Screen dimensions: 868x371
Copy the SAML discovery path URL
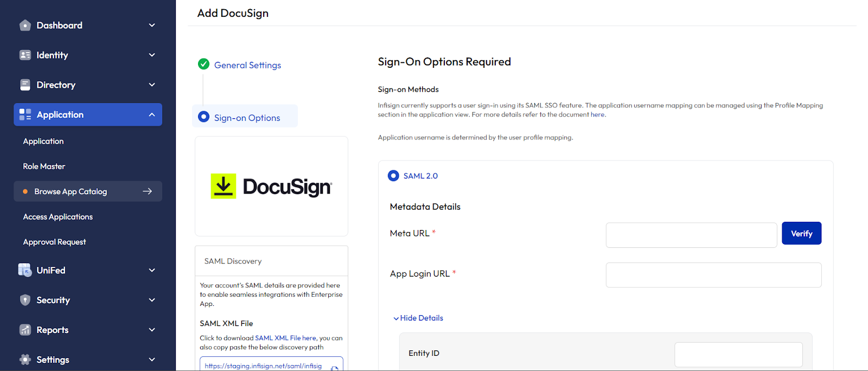(335, 368)
